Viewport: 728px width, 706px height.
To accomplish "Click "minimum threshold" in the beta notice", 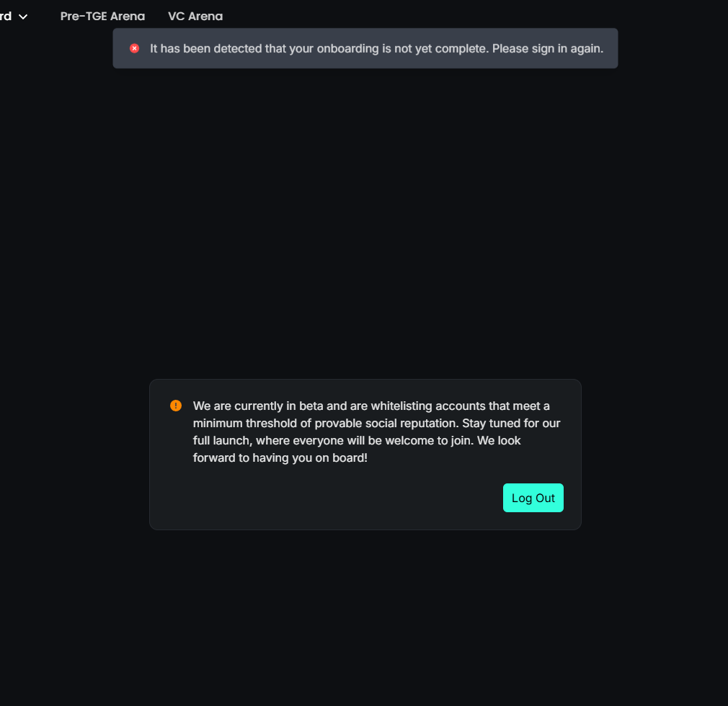I will (241, 423).
